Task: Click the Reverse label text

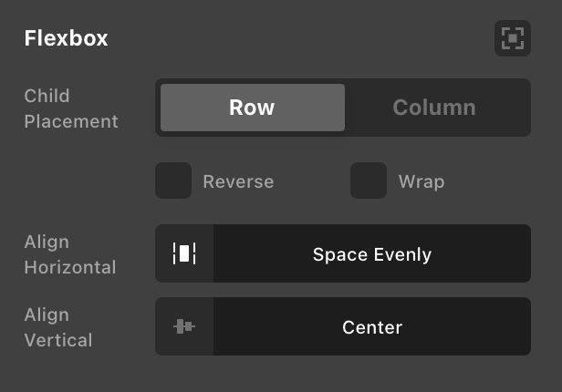Action: [x=238, y=181]
